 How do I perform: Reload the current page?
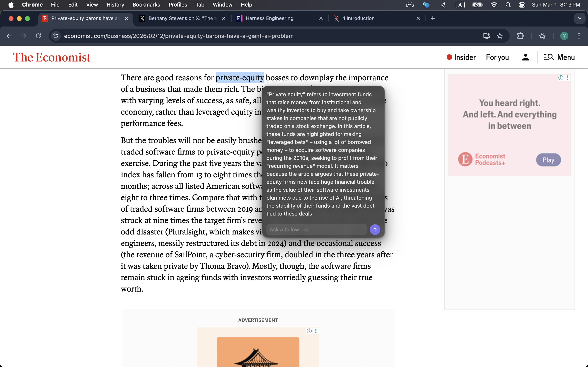click(38, 36)
